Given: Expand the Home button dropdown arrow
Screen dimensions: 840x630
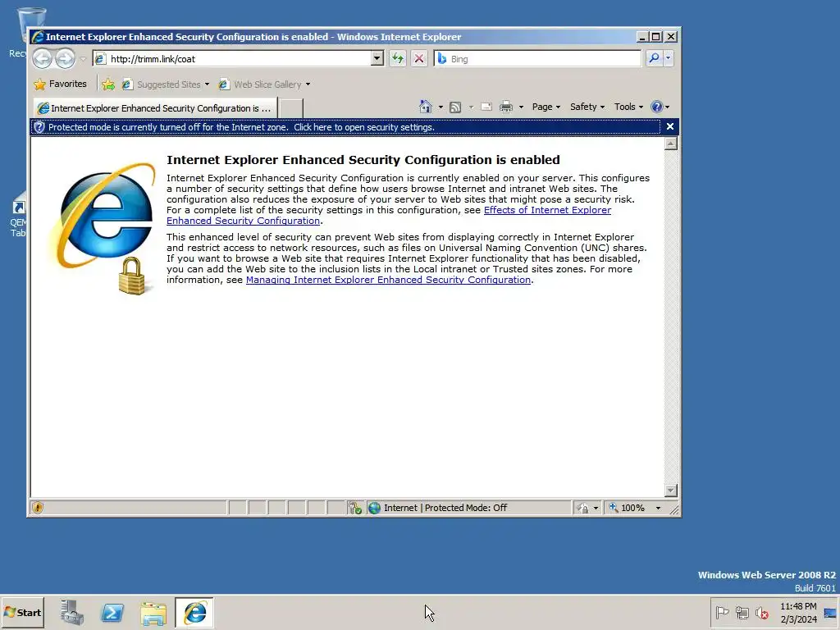Looking at the screenshot, I should pos(441,107).
